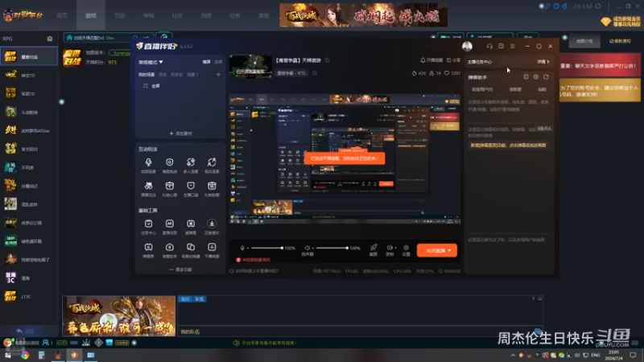644x362 pixels.
Task: Open the 礼物心愿 gift wish icon
Action: (x=169, y=186)
